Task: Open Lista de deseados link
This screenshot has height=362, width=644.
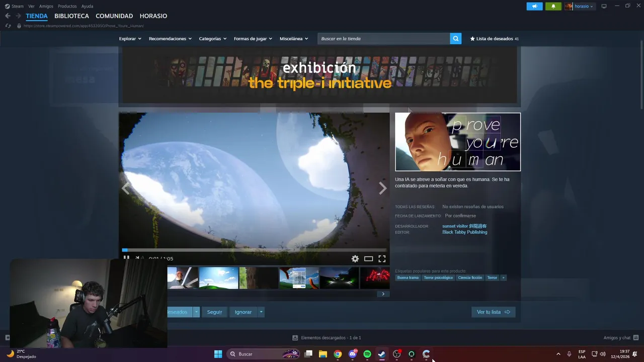Action: (494, 39)
